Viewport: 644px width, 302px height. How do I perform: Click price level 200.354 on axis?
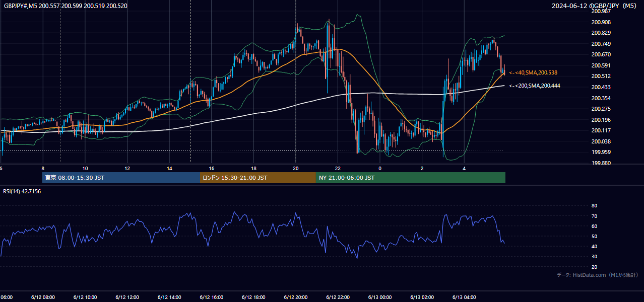(x=601, y=98)
